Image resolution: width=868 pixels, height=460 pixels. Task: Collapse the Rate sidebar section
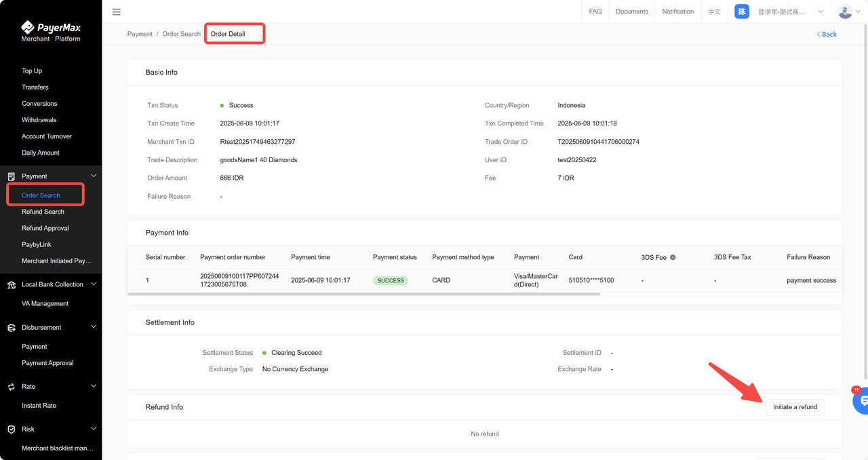pyautogui.click(x=94, y=387)
